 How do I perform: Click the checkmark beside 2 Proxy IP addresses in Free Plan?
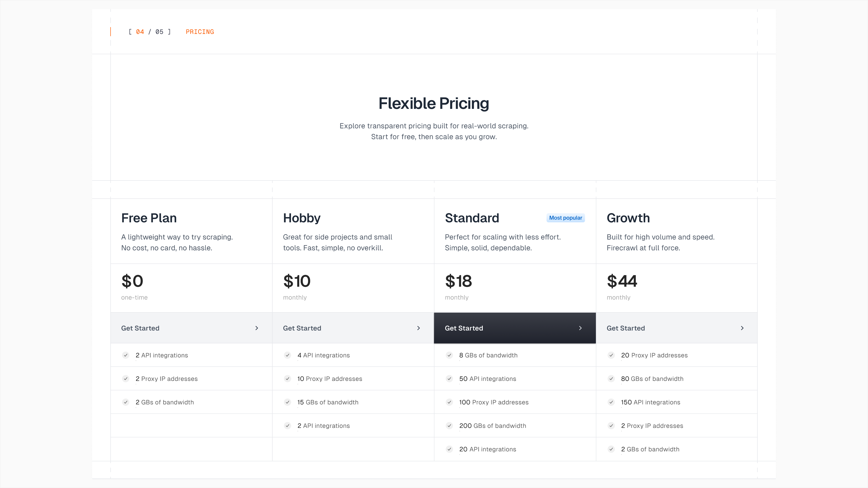pos(126,378)
